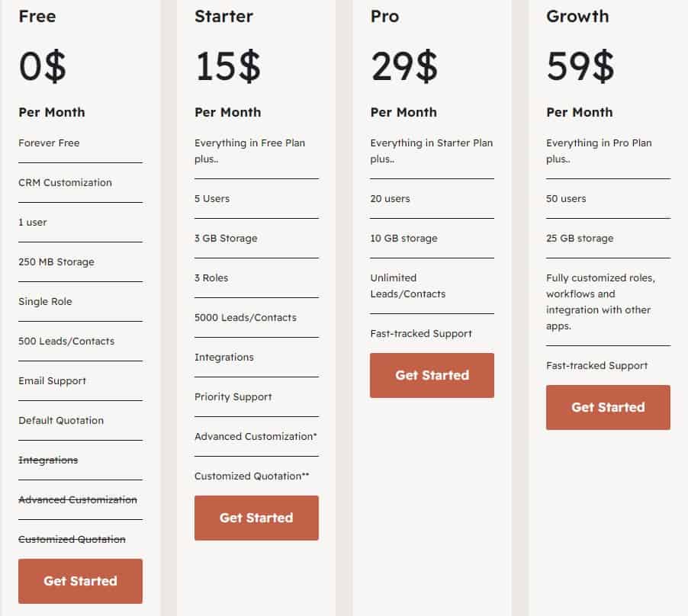The height and width of the screenshot is (616, 688).
Task: Select the Starter plan heading
Action: 223,16
